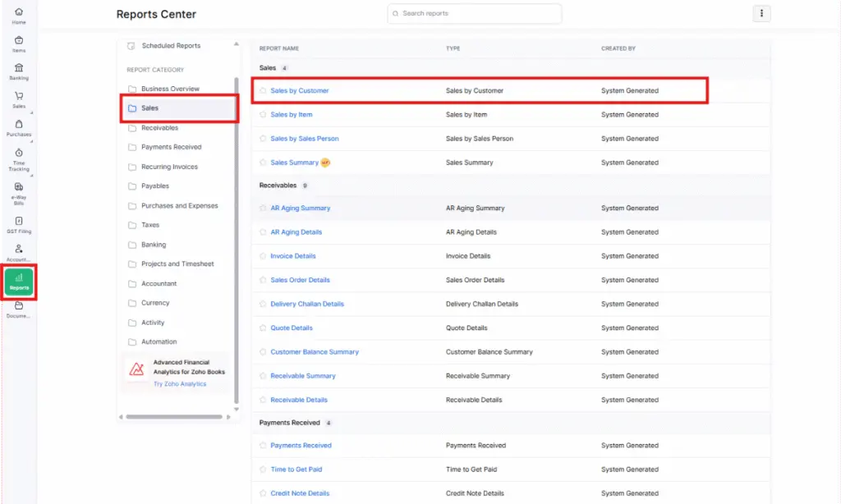Star the Customer Balance Summary report
Screen dimensions: 841x504
click(x=263, y=351)
